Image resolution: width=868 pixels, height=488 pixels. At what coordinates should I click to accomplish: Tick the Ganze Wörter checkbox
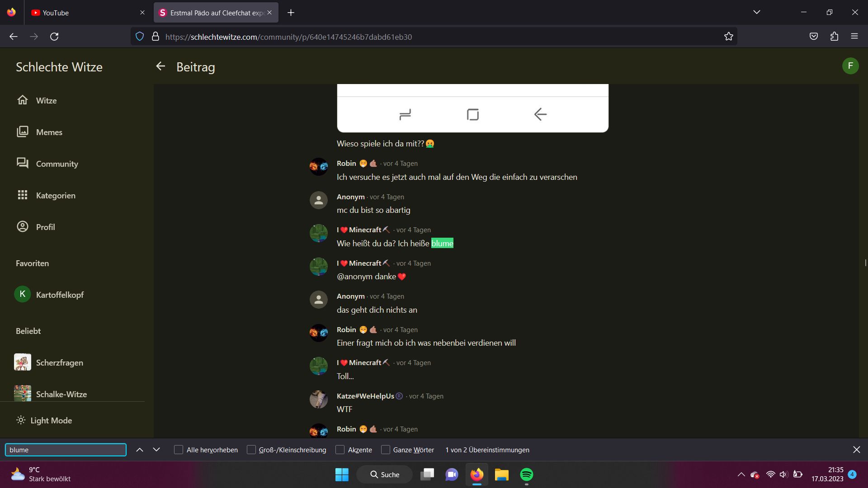coord(386,450)
